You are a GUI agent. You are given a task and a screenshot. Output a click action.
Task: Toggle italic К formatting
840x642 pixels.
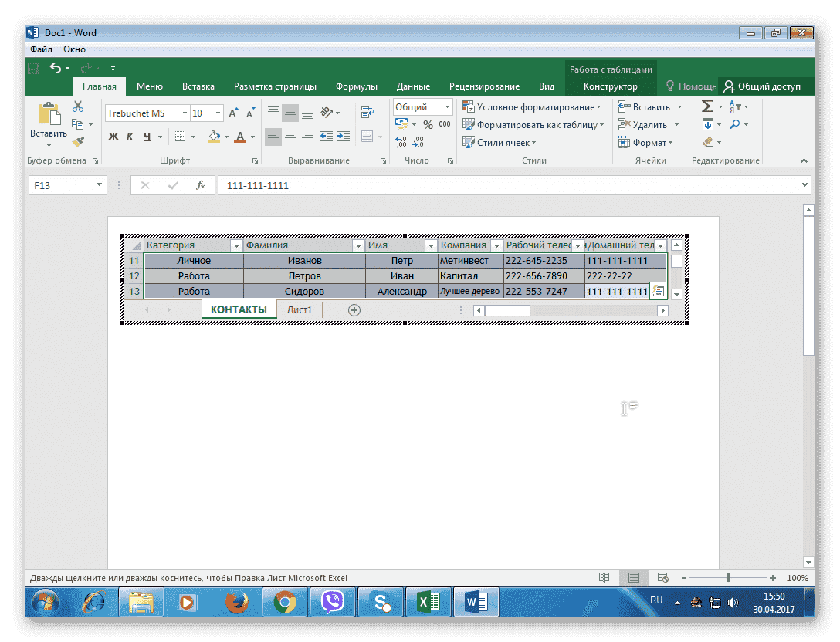click(130, 137)
